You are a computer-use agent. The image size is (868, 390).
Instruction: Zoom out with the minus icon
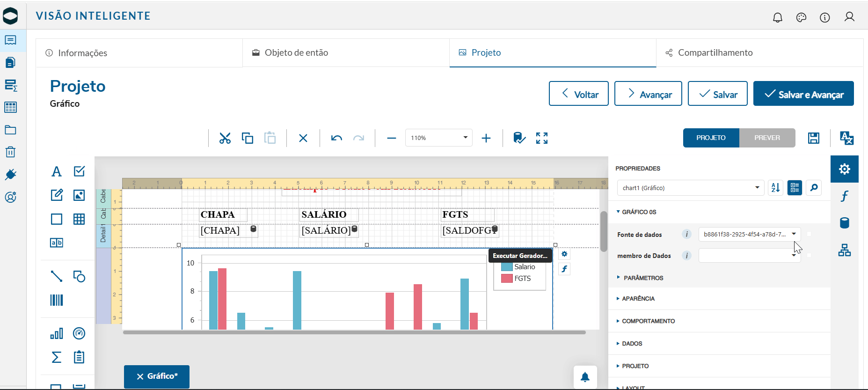392,138
